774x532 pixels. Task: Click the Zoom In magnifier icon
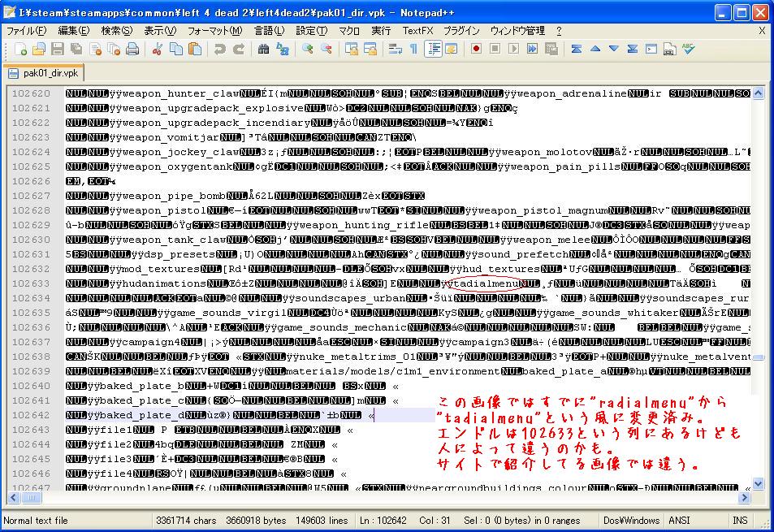308,49
